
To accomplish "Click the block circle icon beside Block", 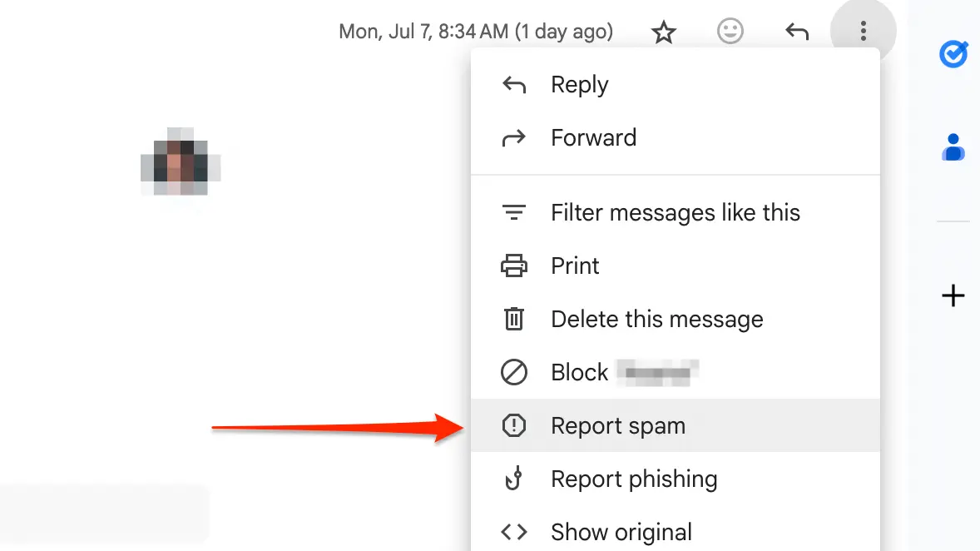I will (515, 372).
